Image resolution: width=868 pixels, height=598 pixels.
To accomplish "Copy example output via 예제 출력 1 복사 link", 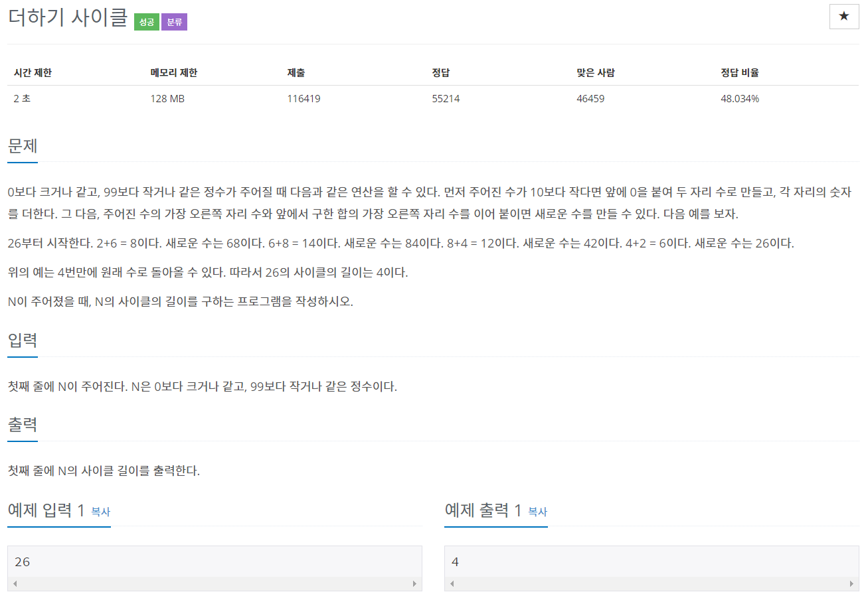I will coord(537,512).
